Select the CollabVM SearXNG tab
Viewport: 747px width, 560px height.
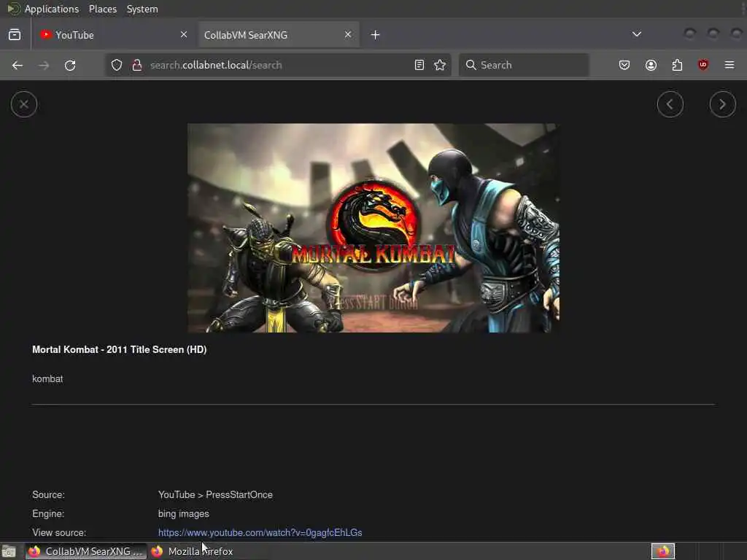279,35
